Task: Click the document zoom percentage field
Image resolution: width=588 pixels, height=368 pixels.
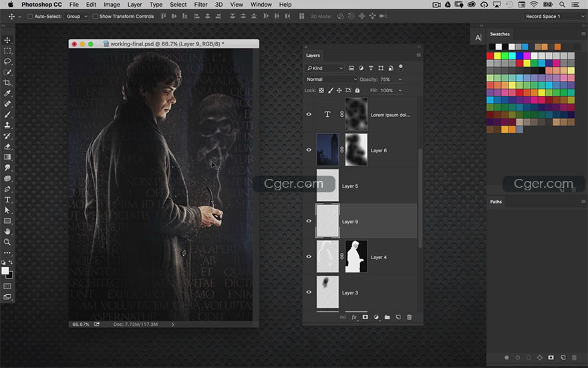Action: [81, 325]
